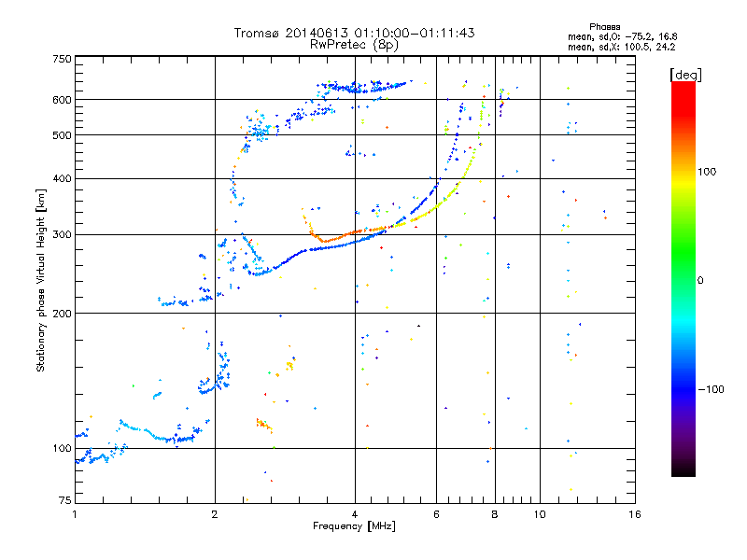Click the y-axis label '300'
The width and height of the screenshot is (747, 560).
pyautogui.click(x=62, y=235)
